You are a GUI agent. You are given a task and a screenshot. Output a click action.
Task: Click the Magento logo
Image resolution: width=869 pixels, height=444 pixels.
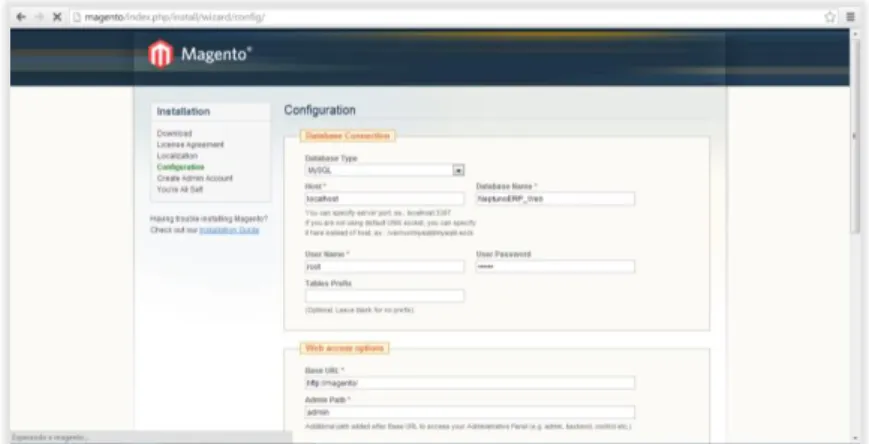click(x=200, y=54)
